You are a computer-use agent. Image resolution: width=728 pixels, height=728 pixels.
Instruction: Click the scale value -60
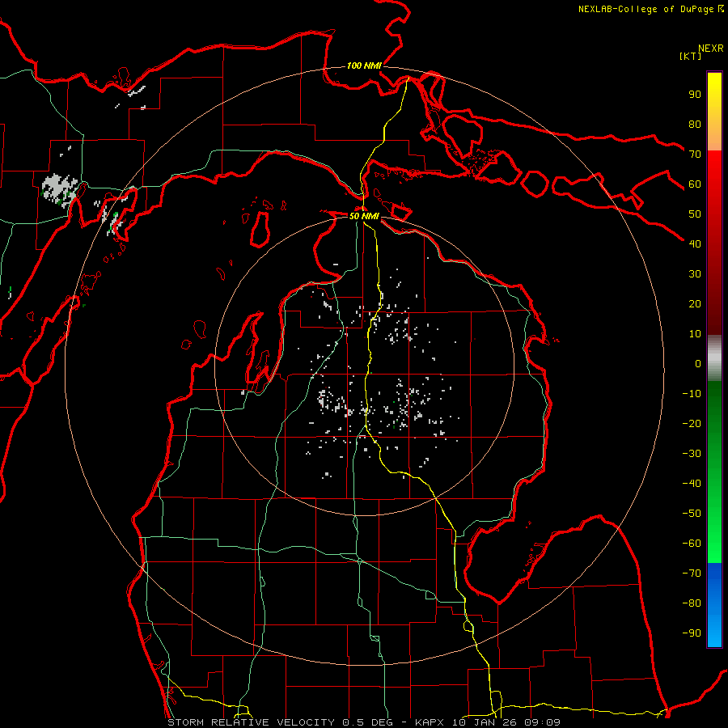(x=692, y=544)
